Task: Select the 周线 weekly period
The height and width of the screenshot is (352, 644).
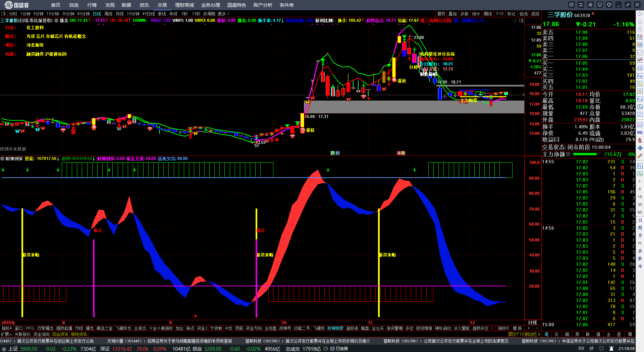Action: coord(108,14)
